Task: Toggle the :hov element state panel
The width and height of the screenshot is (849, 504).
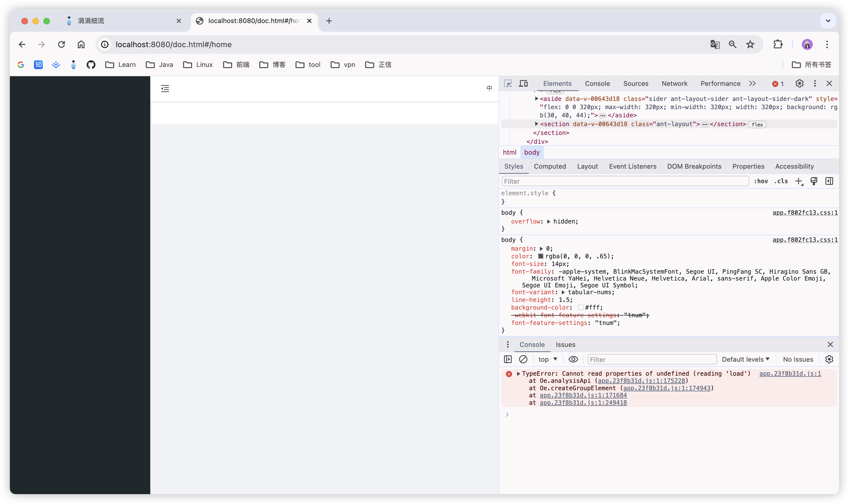Action: (x=761, y=181)
